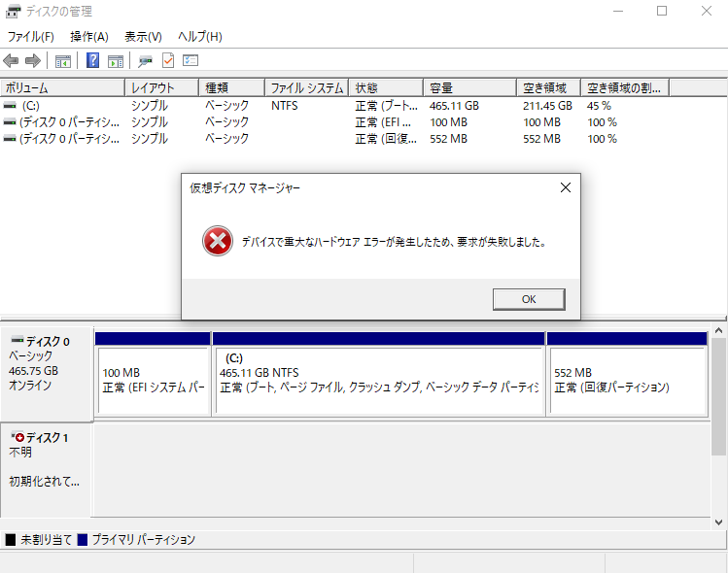Click the Back arrow toolbar icon
This screenshot has height=573, width=728.
12,60
